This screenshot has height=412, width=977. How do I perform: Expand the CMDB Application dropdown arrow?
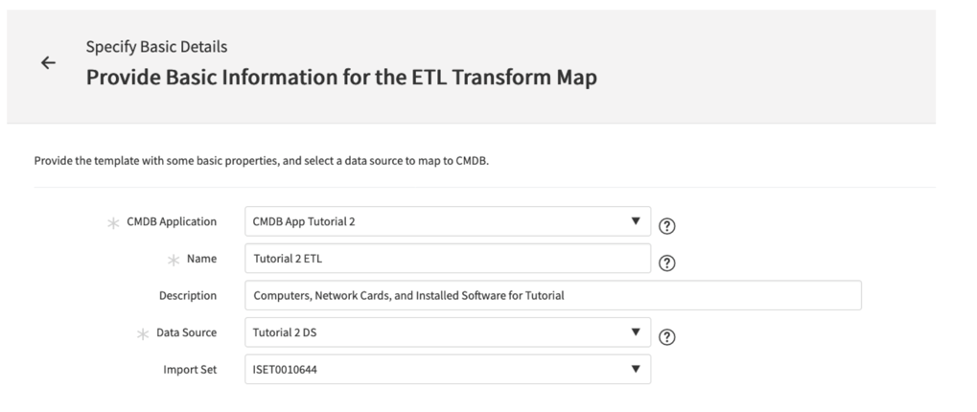click(636, 221)
